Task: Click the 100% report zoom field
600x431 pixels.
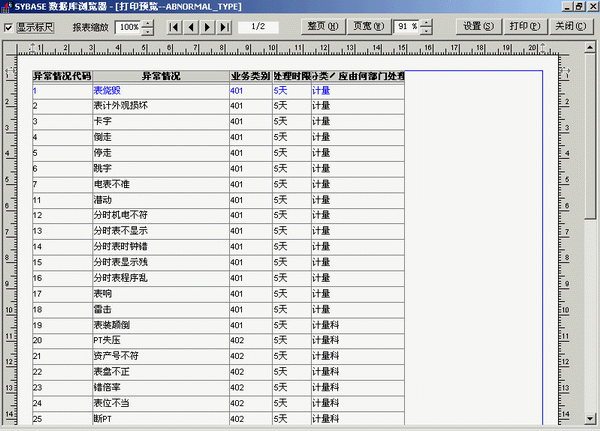Action: point(128,27)
